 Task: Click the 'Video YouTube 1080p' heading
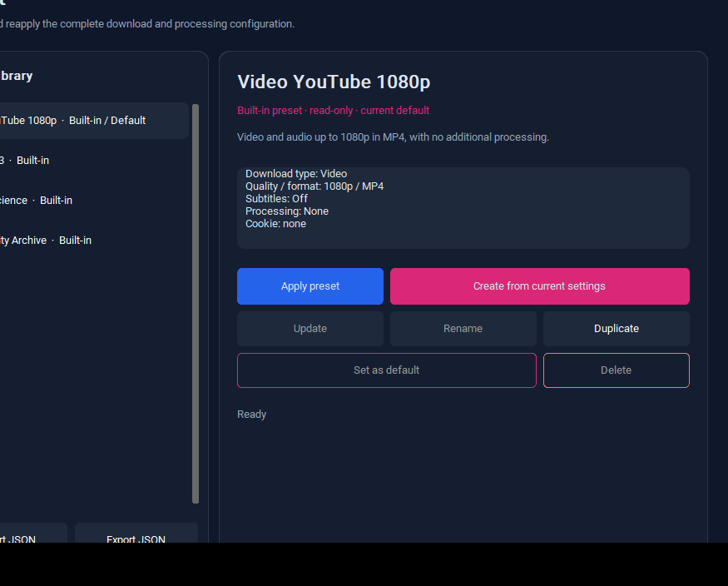click(334, 82)
